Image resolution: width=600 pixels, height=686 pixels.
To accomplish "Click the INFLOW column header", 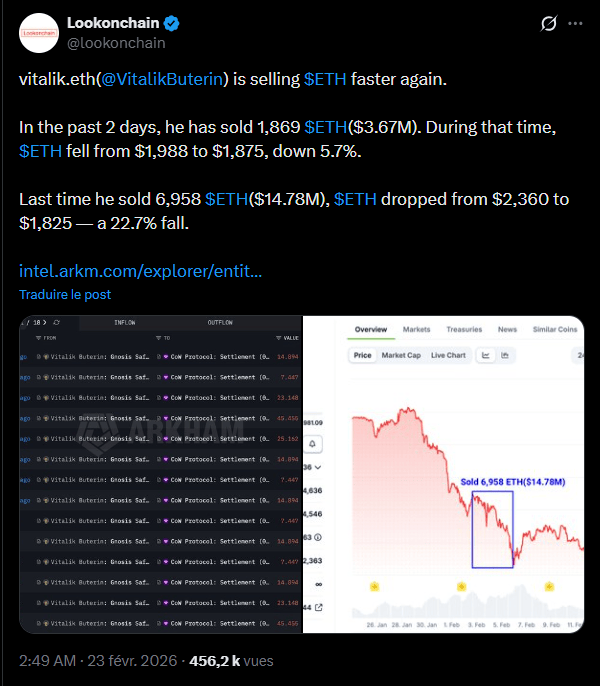I will 125,324.
